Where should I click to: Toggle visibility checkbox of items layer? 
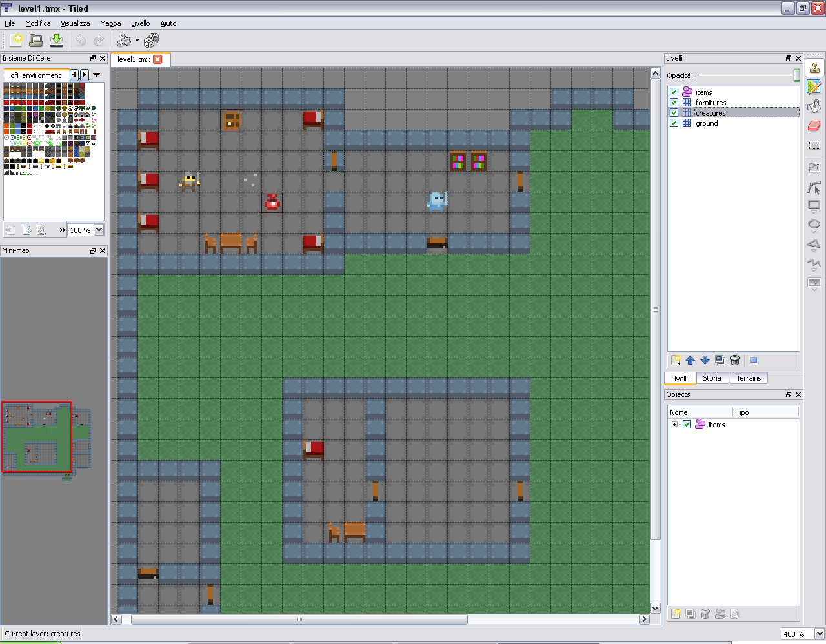[x=674, y=92]
